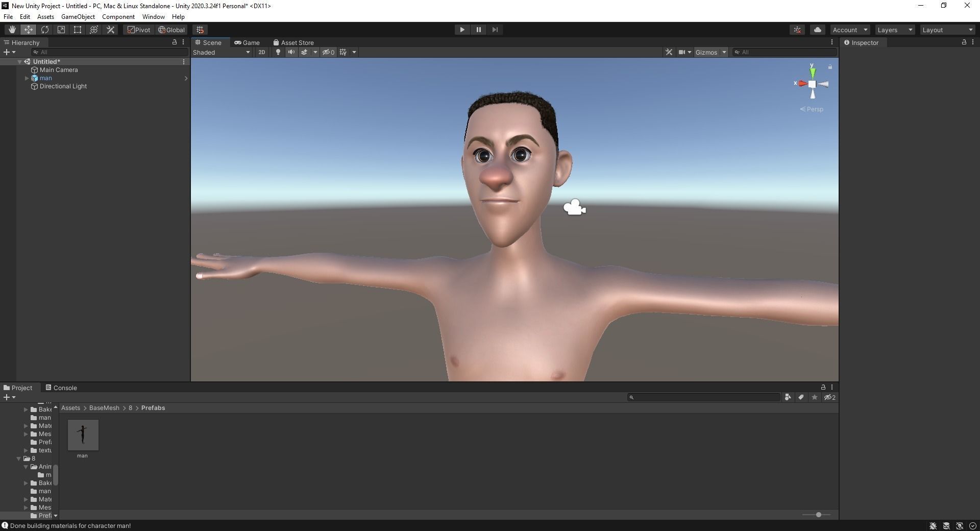Click the Hierarchy search field

pyautogui.click(x=109, y=52)
